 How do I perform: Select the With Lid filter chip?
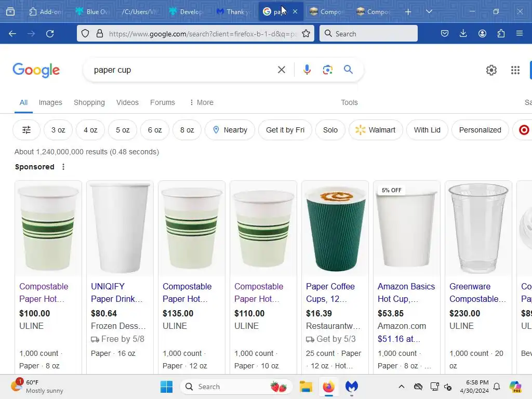tap(427, 130)
